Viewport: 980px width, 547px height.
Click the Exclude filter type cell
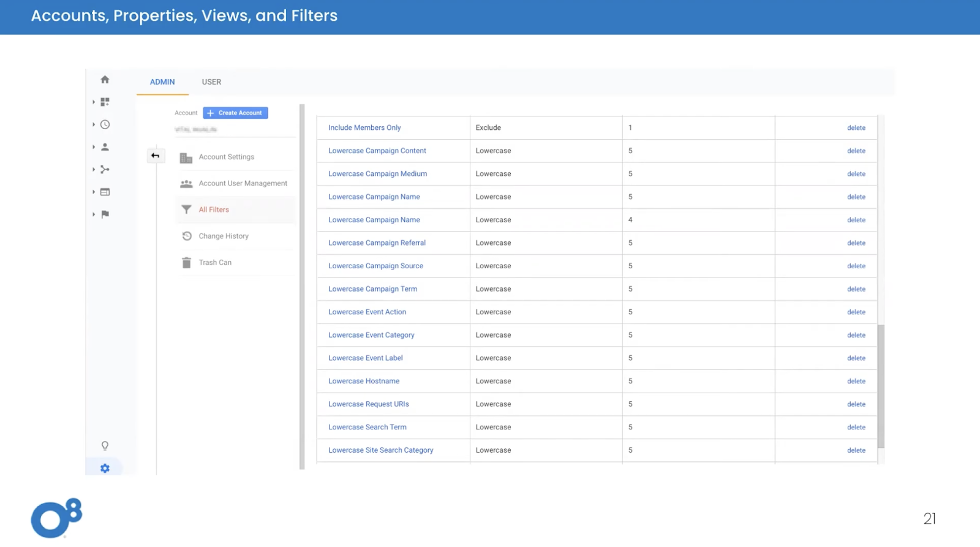pyautogui.click(x=546, y=128)
